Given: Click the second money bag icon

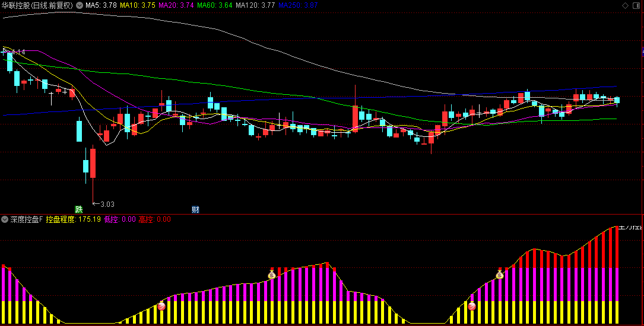Looking at the screenshot, I should (x=499, y=274).
